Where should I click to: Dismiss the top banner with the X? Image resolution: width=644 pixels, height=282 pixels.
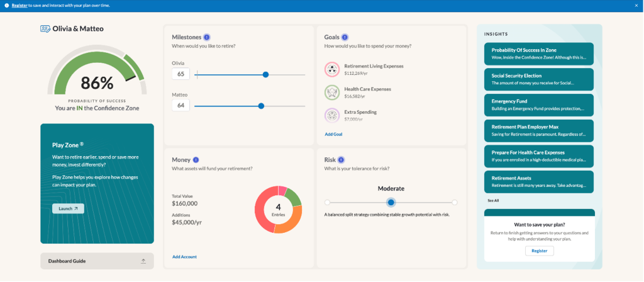tap(636, 5)
